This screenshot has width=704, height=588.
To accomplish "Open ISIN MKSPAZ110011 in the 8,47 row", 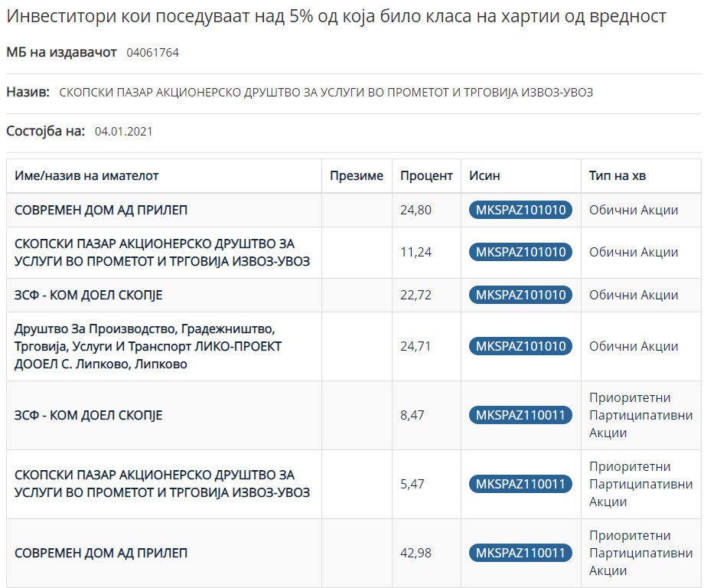I will tap(520, 415).
